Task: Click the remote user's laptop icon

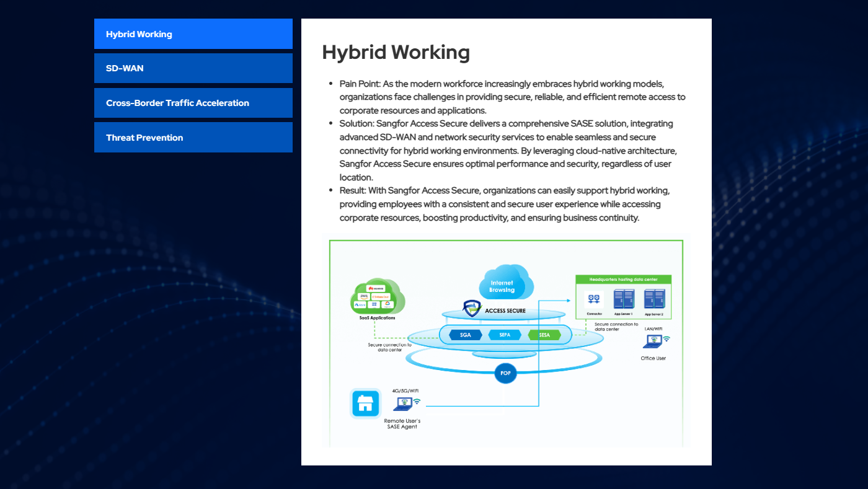Action: click(x=403, y=403)
